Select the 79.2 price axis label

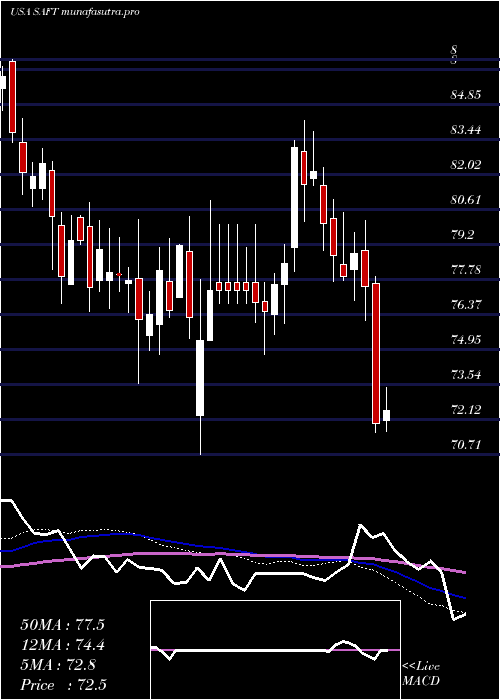click(462, 235)
